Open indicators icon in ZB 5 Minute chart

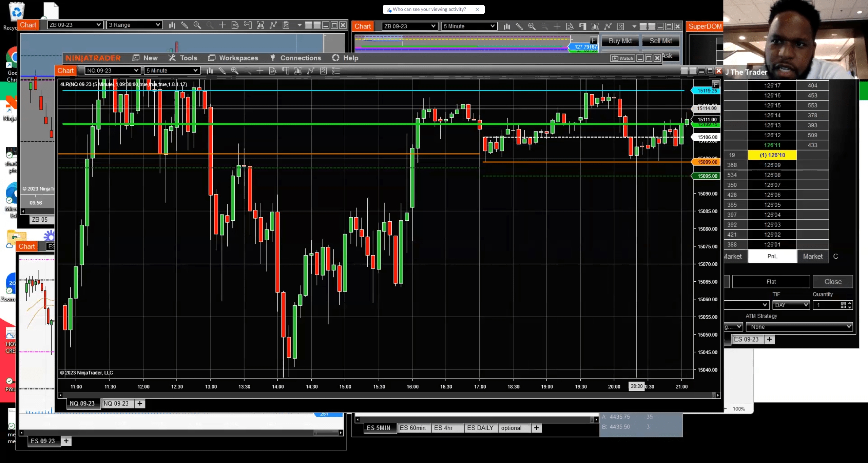595,26
